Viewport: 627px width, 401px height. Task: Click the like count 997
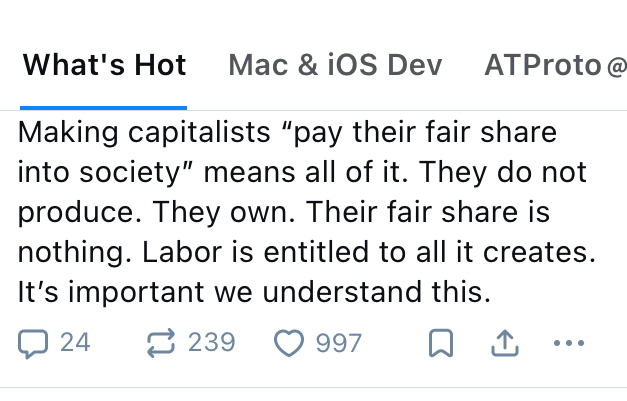(x=338, y=343)
